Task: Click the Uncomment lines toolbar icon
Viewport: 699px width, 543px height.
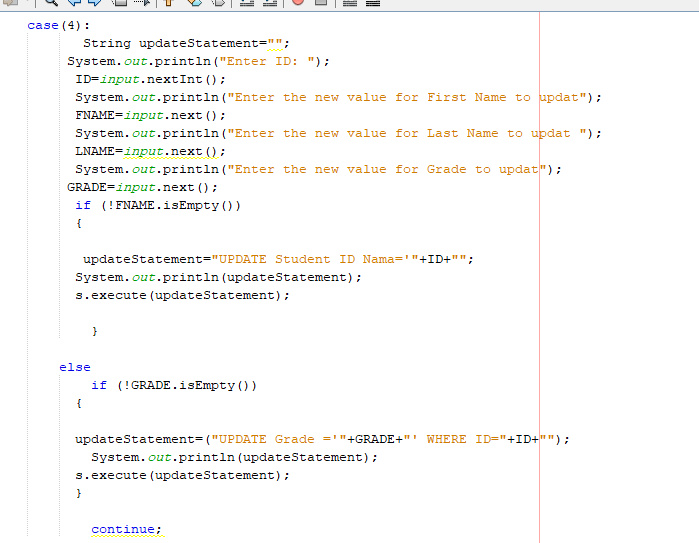Action: point(373,3)
